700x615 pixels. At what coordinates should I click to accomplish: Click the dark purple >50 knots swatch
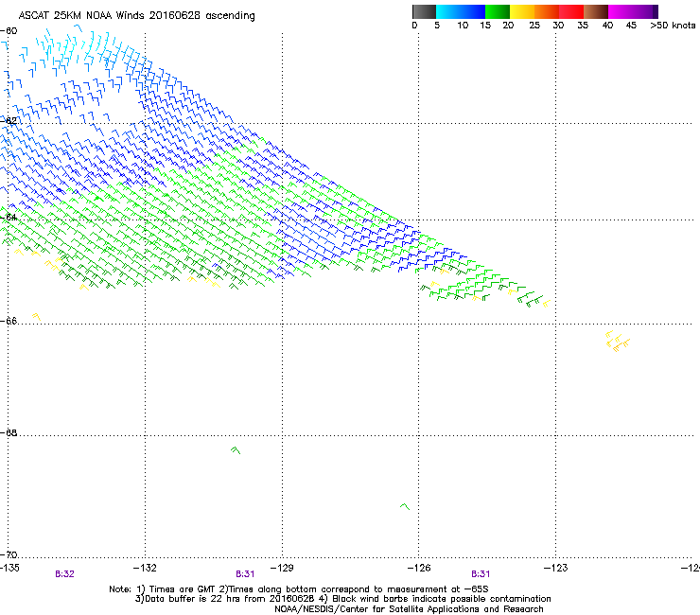656,11
